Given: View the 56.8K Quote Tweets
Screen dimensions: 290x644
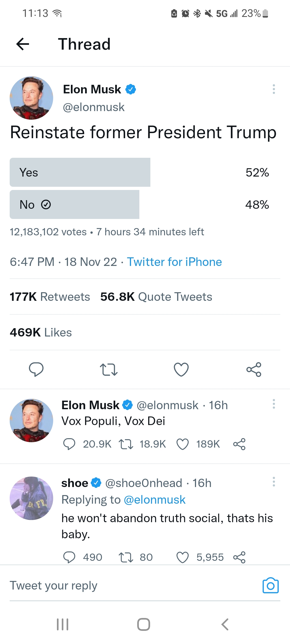Looking at the screenshot, I should pos(156,297).
